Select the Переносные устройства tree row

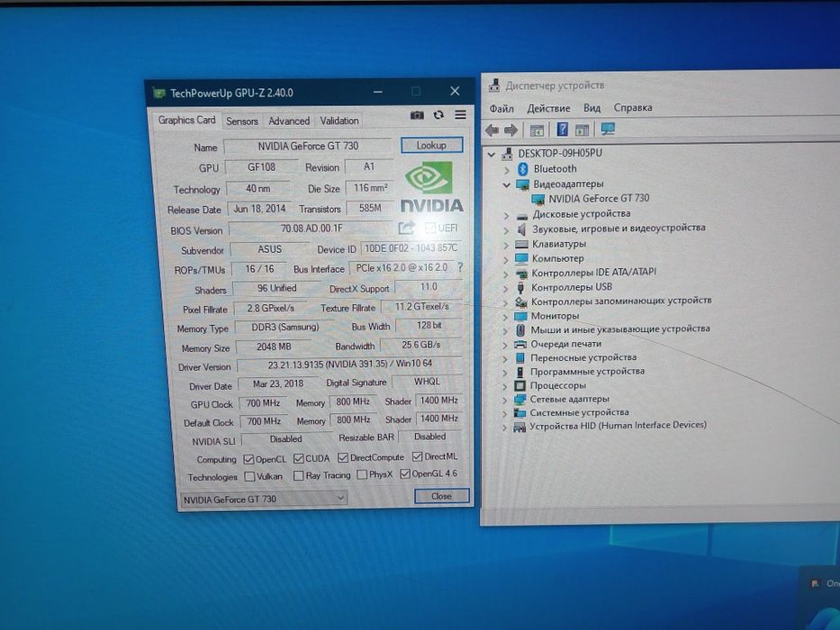(x=583, y=357)
